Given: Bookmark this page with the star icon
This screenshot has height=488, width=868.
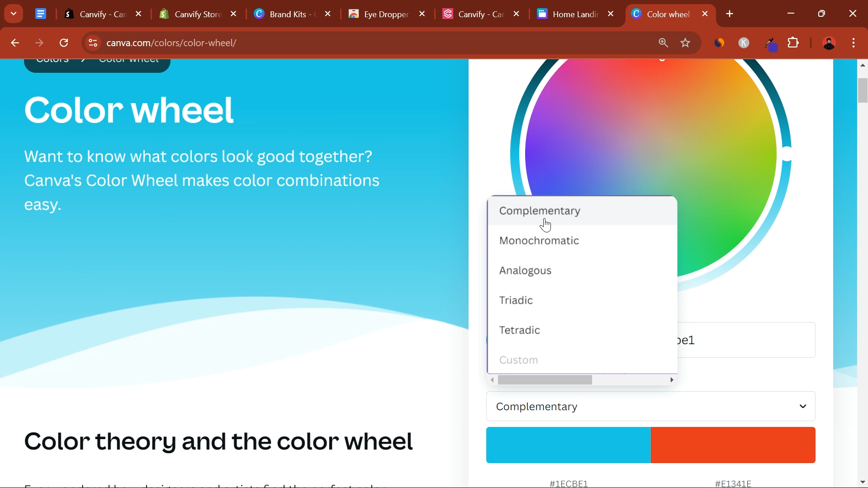Looking at the screenshot, I should [x=686, y=43].
